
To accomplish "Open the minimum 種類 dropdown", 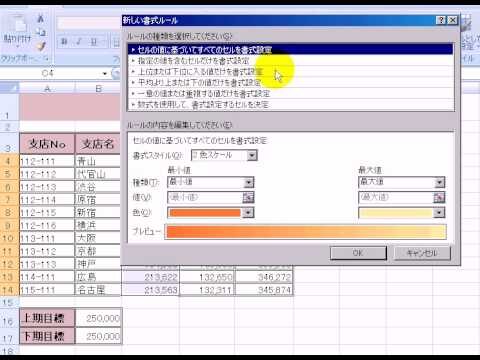I will coord(248,182).
